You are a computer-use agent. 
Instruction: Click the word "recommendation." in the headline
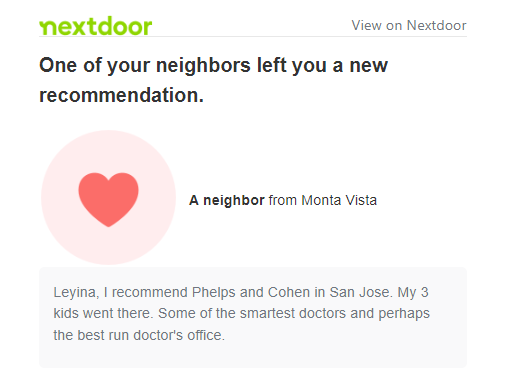coord(121,95)
